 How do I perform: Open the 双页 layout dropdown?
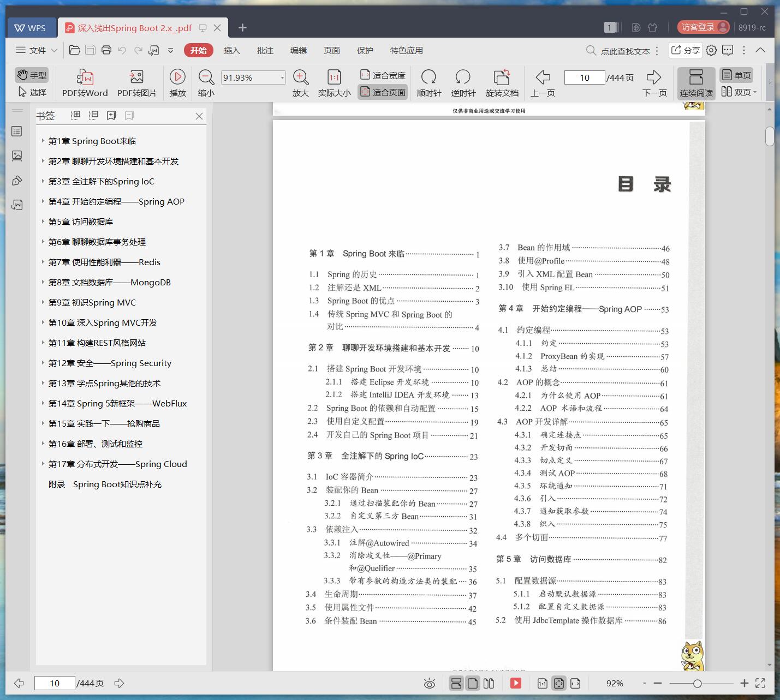coord(755,92)
